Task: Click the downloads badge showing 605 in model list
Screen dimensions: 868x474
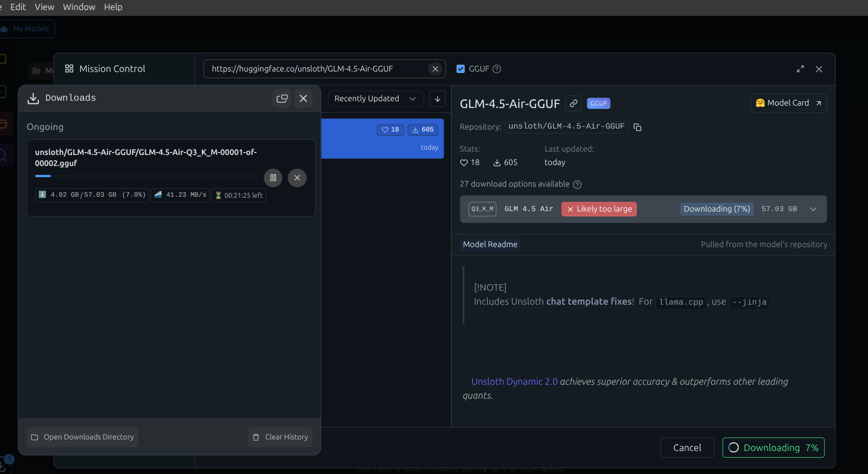Action: click(423, 130)
